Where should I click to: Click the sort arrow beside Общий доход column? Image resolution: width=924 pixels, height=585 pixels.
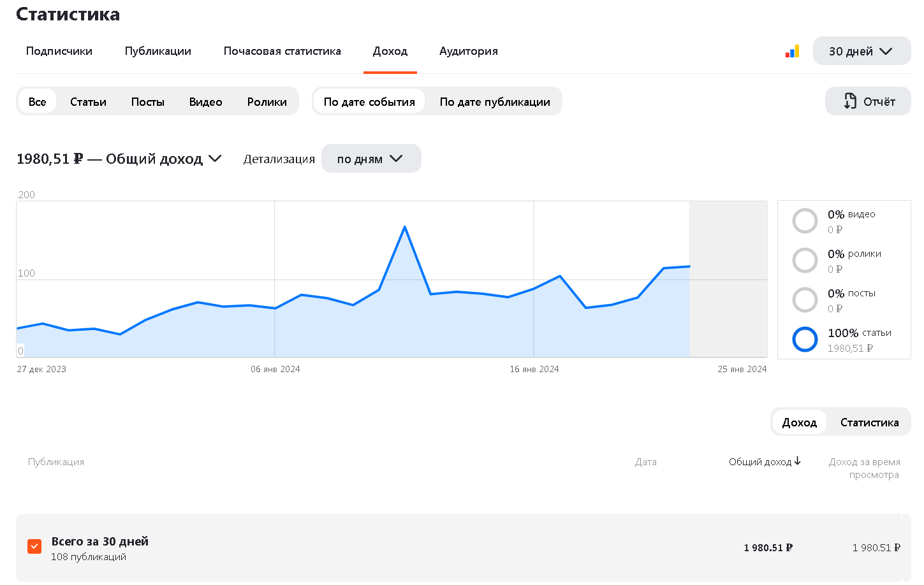(x=798, y=461)
